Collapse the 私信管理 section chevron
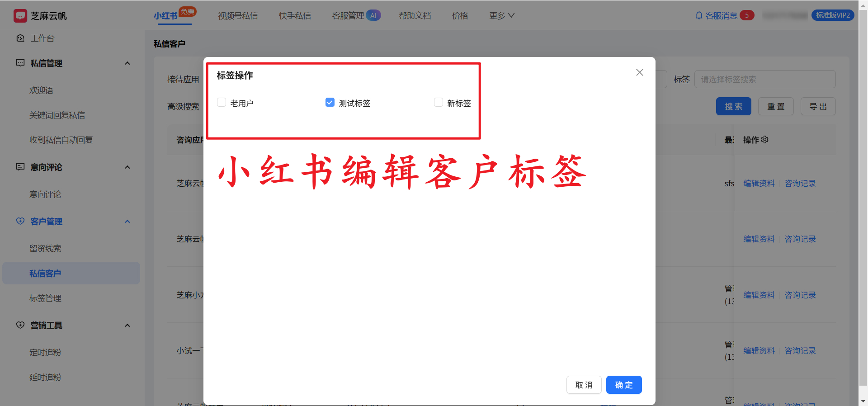The width and height of the screenshot is (868, 406). coord(127,63)
